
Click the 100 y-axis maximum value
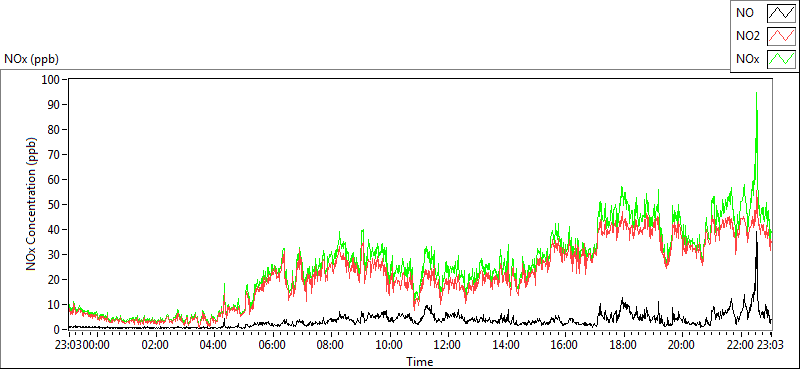(x=52, y=80)
